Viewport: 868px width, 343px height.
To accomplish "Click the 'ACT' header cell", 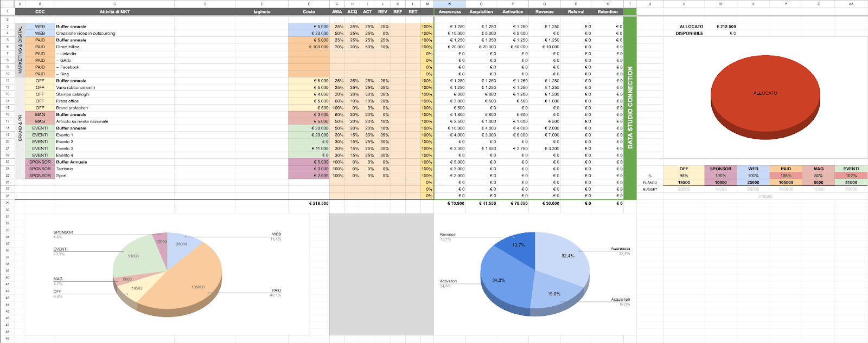I will (367, 11).
